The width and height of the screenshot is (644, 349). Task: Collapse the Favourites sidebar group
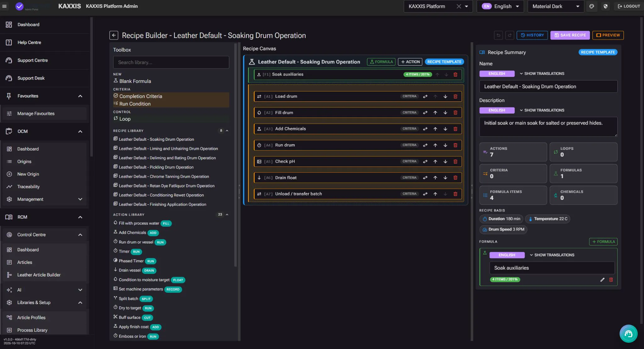pos(80,96)
